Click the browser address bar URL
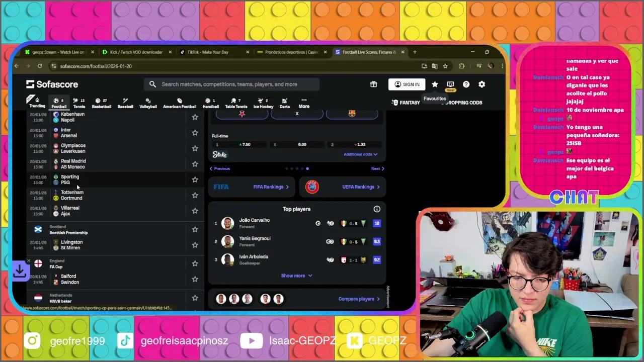This screenshot has height=362, width=644. coord(96,66)
